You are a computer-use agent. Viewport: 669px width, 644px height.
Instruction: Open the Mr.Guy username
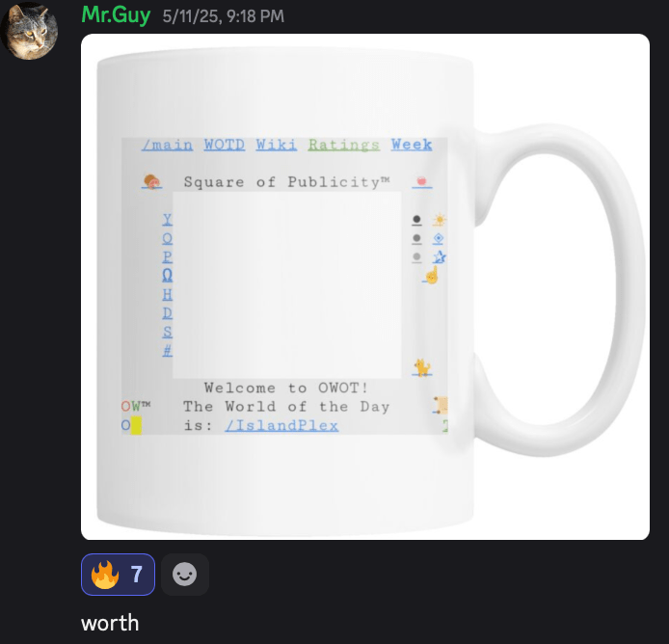click(116, 14)
